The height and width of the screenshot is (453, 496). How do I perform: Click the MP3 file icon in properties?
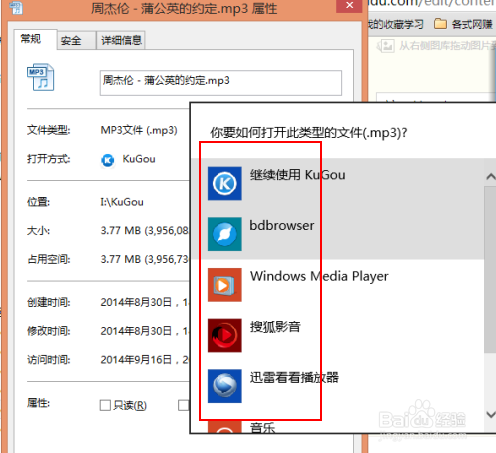[x=40, y=77]
